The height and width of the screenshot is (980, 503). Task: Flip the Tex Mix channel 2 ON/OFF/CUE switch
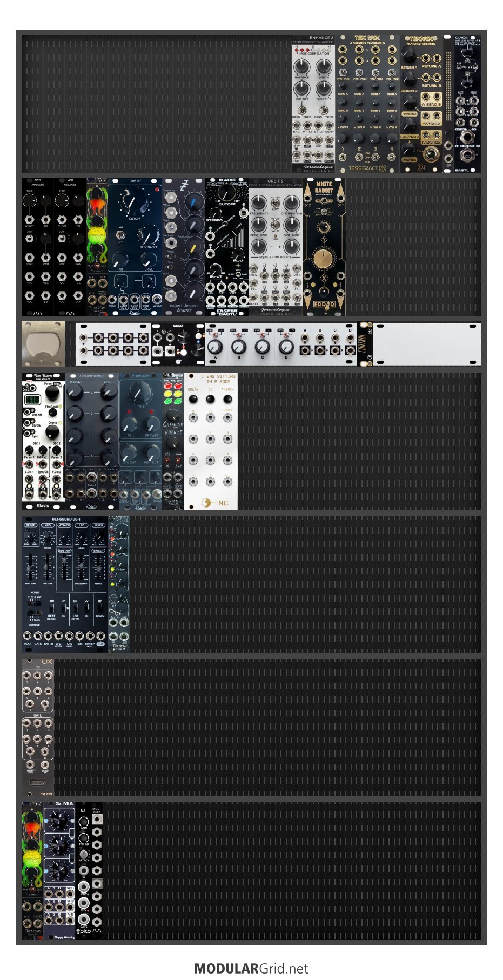pos(359,157)
